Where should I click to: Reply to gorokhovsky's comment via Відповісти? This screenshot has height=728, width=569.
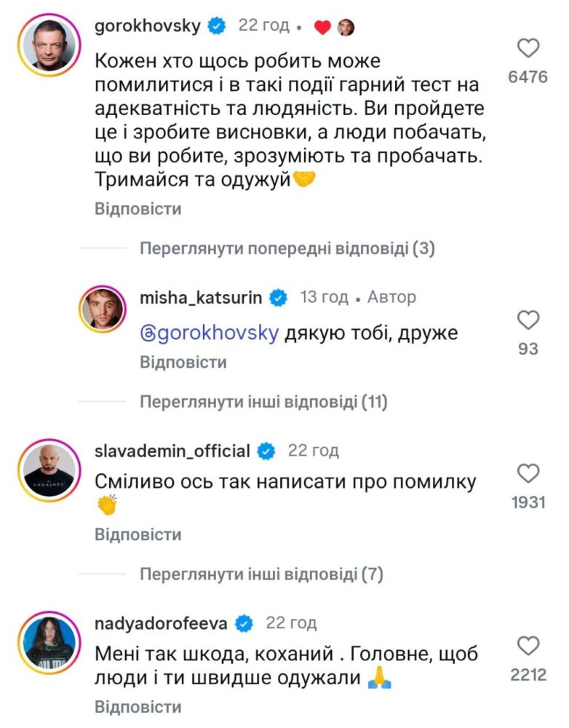(138, 210)
